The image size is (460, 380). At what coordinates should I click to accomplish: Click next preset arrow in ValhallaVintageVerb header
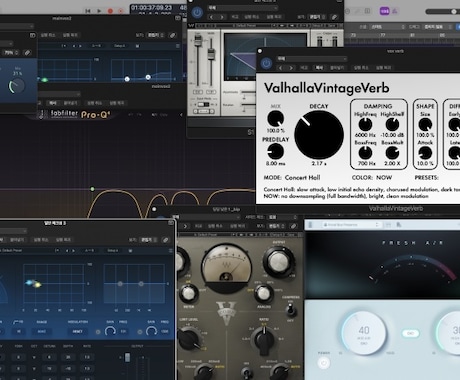291,68
